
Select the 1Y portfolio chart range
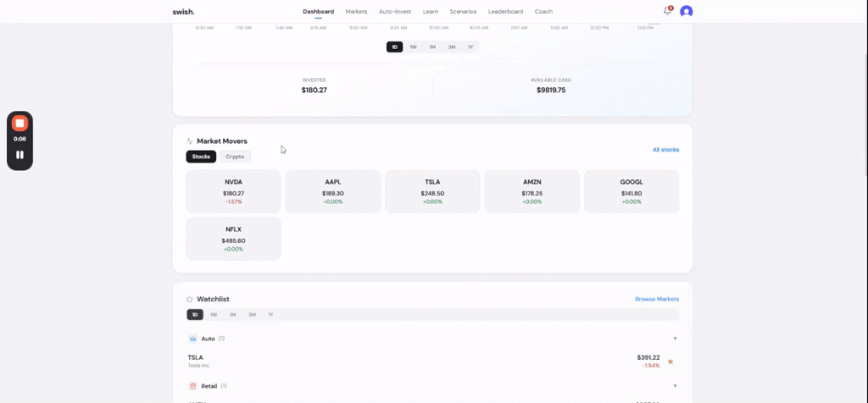pos(470,47)
